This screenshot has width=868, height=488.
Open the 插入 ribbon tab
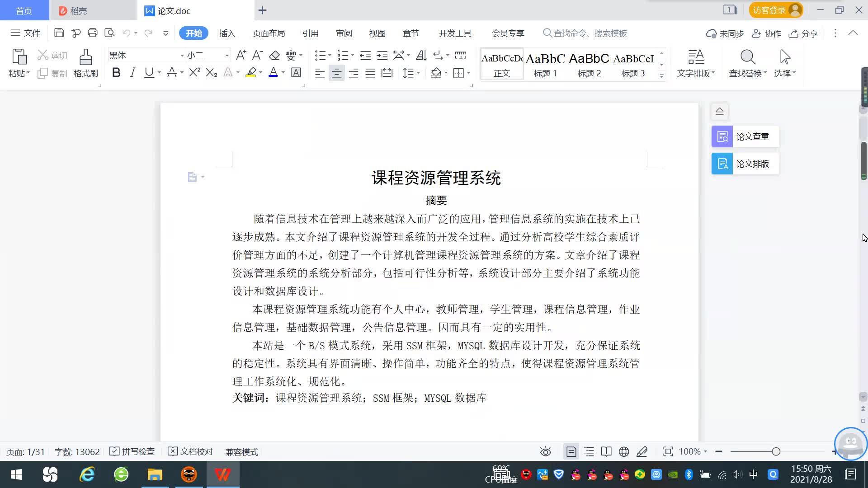(227, 33)
